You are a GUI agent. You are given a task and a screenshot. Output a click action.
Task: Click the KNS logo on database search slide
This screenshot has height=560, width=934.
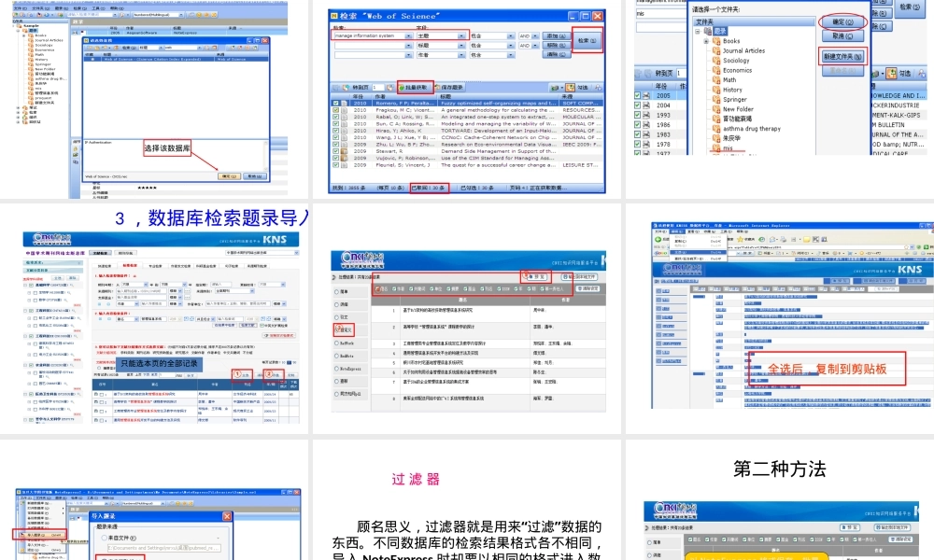(275, 239)
